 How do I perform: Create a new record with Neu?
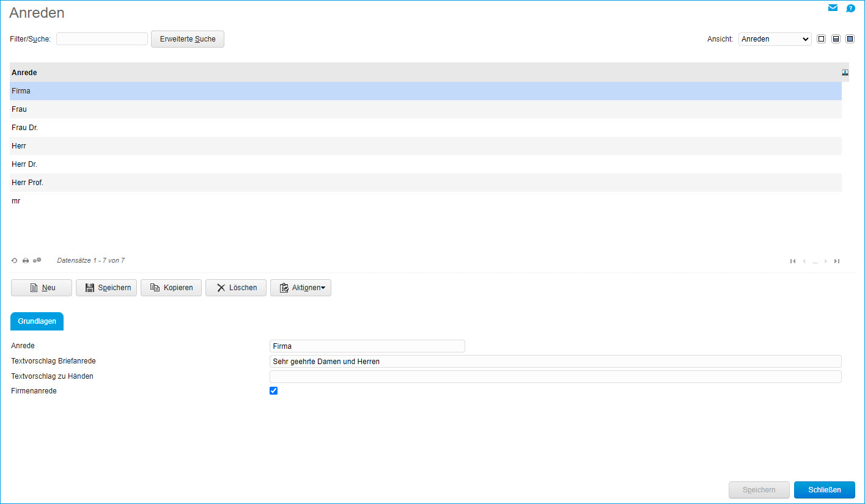coord(42,288)
